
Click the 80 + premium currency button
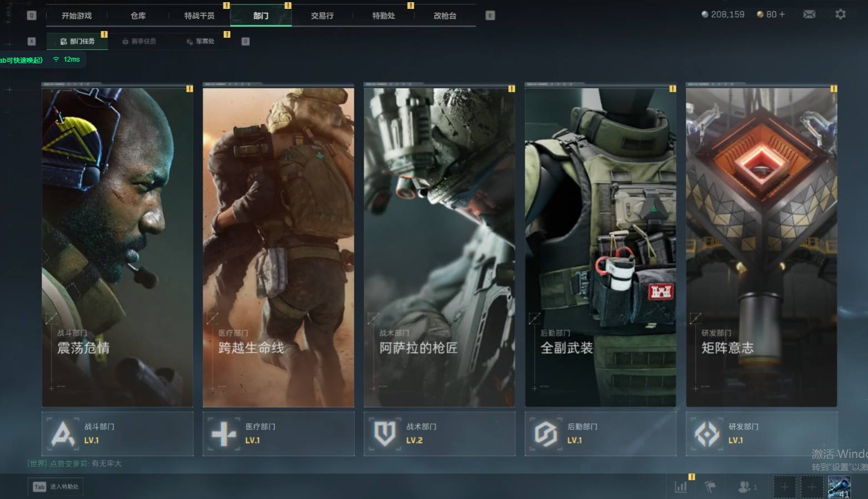(x=771, y=14)
